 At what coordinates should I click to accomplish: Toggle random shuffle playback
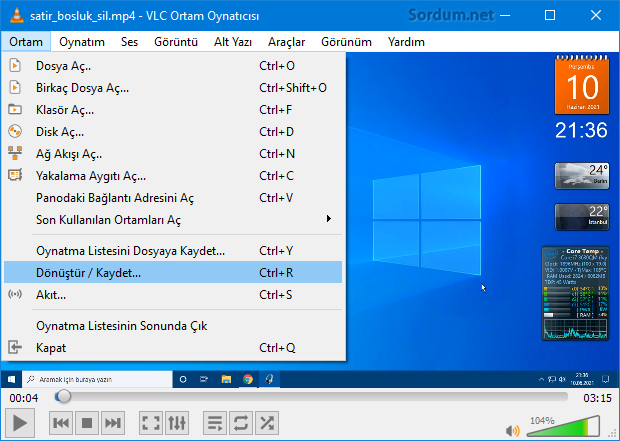267,423
